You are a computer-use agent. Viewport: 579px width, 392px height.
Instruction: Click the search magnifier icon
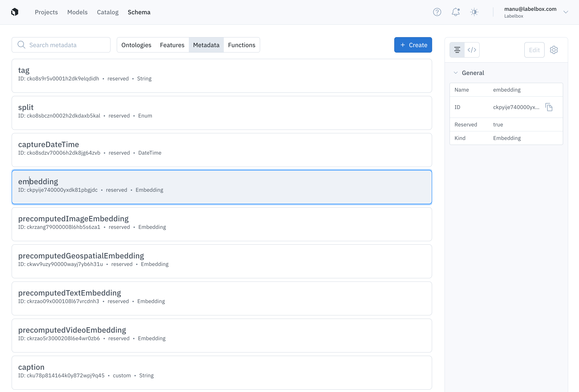[21, 45]
